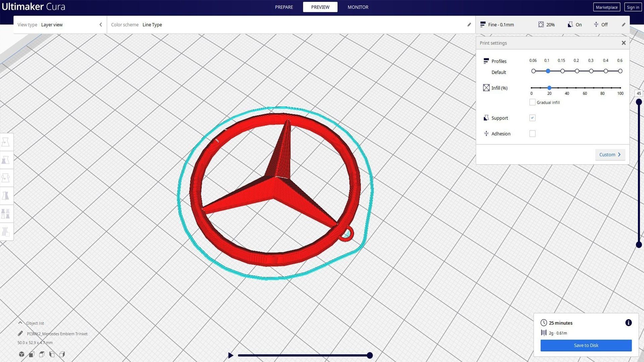Image resolution: width=644 pixels, height=362 pixels.
Task: Select the 0.4 profile point
Action: point(606,71)
